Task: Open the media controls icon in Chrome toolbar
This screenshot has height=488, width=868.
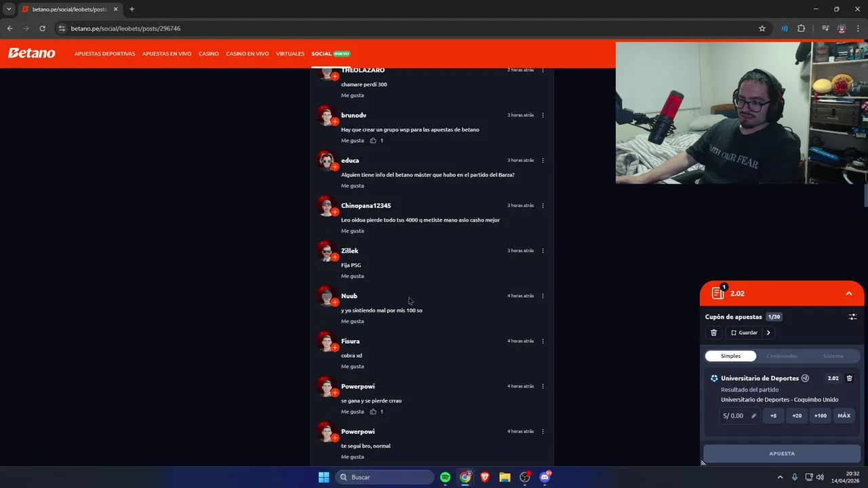Action: click(825, 28)
